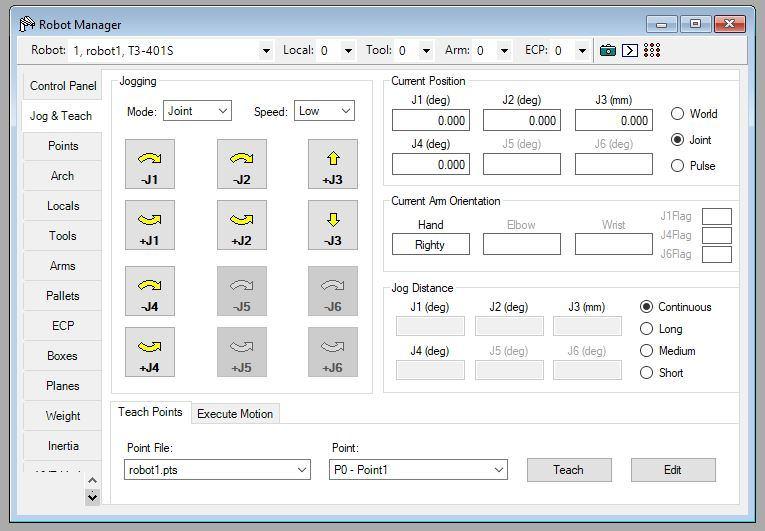The image size is (765, 531).
Task: Click the J2 (deg) current position field
Action: tap(522, 120)
